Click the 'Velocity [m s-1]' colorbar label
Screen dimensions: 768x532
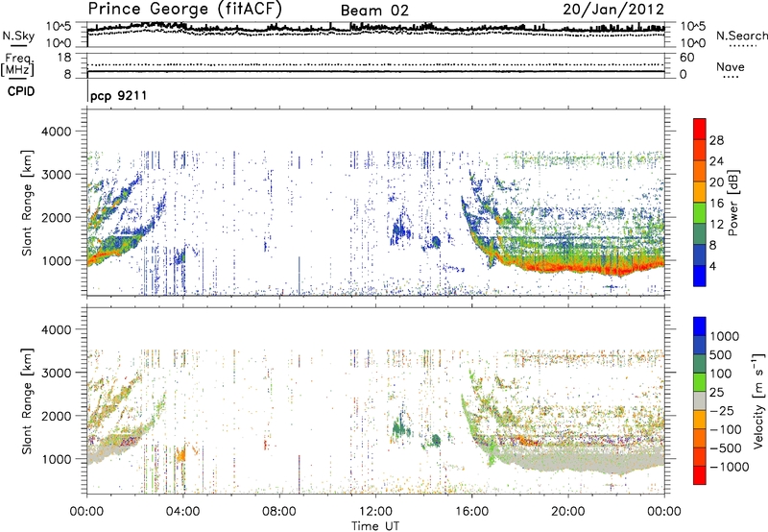tap(758, 400)
